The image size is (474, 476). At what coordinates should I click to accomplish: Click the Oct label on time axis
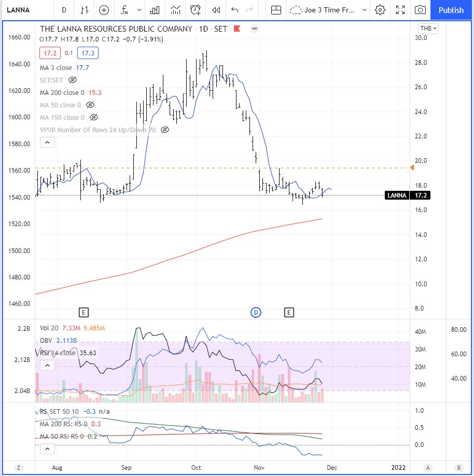pos(196,468)
